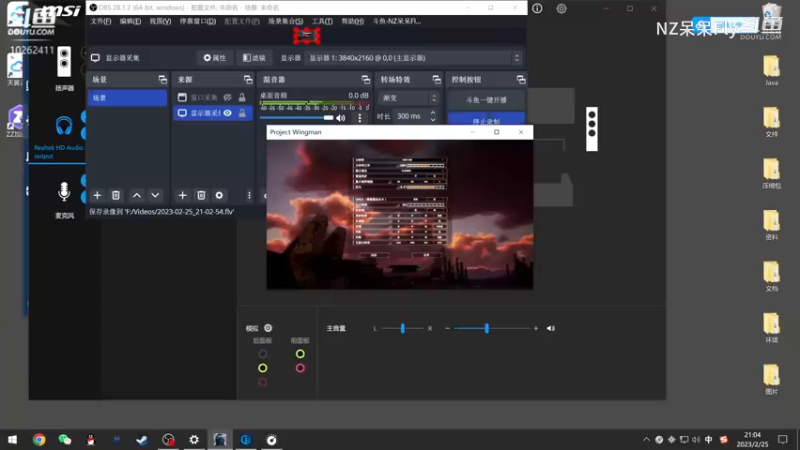Move scene up with arrow icon
The width and height of the screenshot is (800, 450).
[137, 195]
